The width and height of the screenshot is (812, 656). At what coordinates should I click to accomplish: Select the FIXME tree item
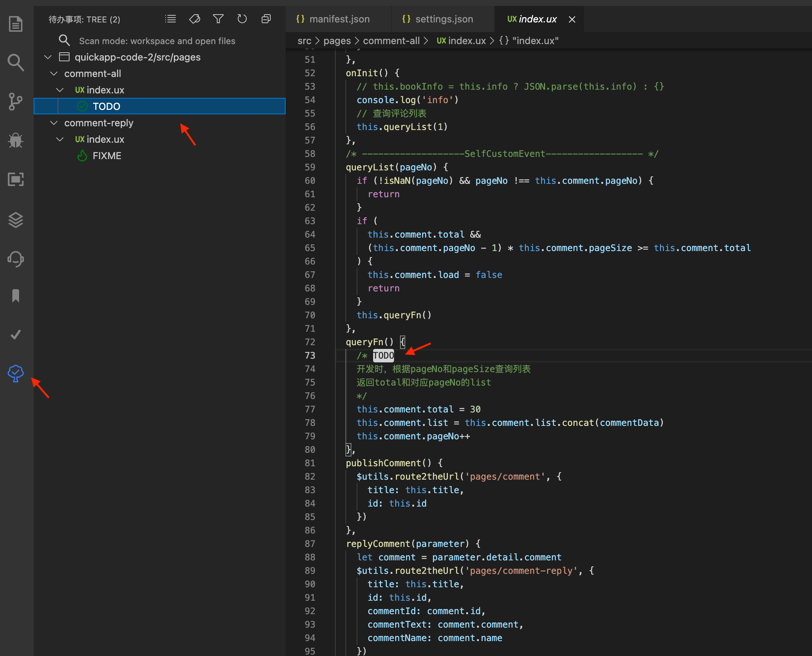coord(160,156)
